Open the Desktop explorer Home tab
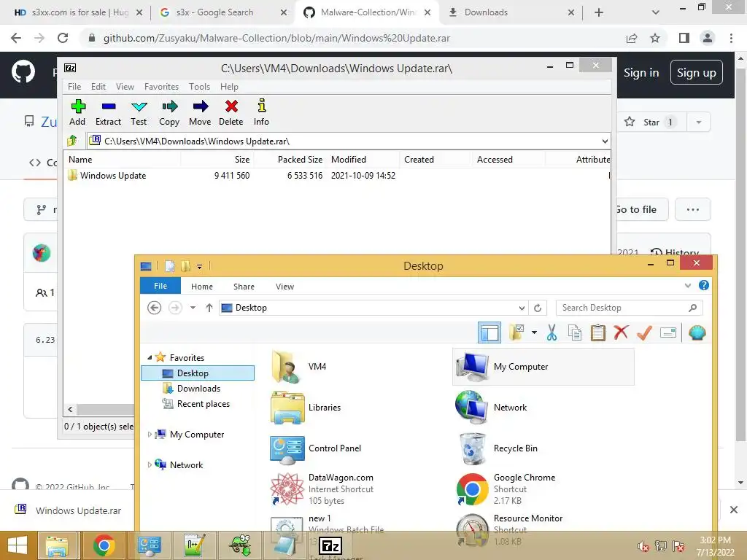Image resolution: width=747 pixels, height=560 pixels. (202, 286)
